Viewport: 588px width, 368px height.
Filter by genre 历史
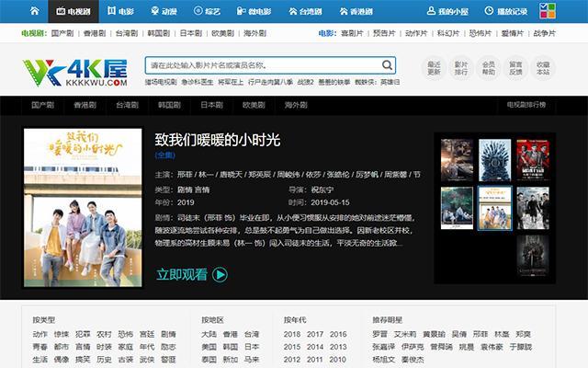click(x=104, y=360)
